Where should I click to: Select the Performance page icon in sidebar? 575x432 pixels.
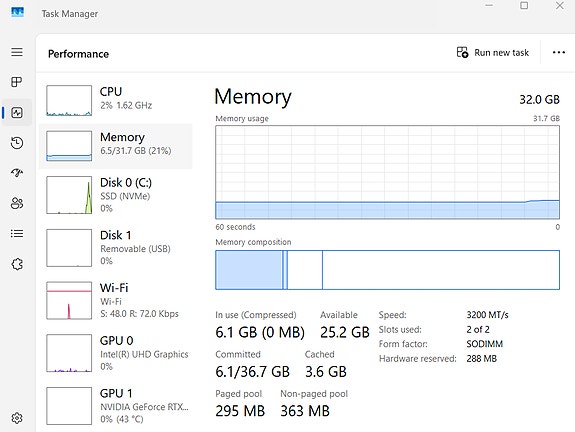tap(17, 112)
